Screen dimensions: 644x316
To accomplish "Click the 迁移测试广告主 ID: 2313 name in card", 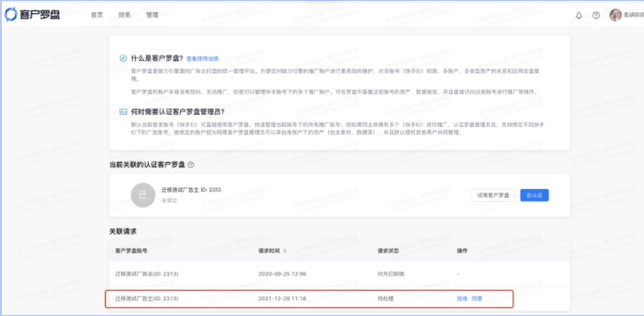I will coord(191,190).
